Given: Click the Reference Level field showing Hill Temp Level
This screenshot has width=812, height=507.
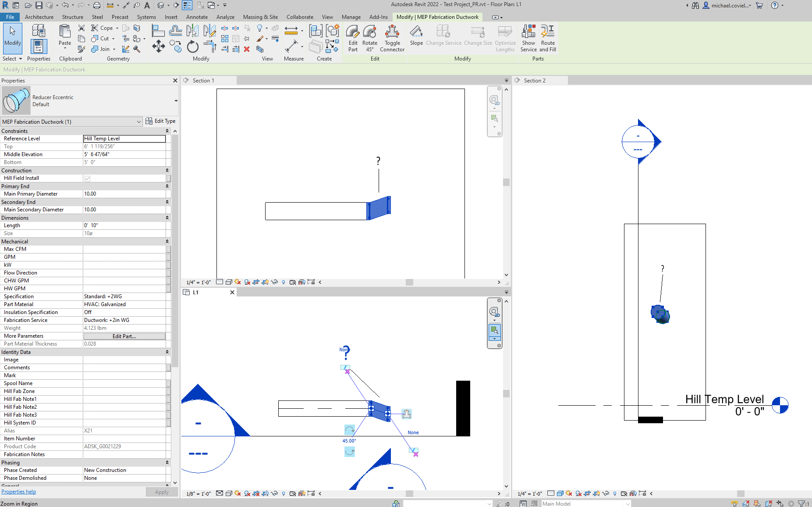Looking at the screenshot, I should pyautogui.click(x=124, y=138).
